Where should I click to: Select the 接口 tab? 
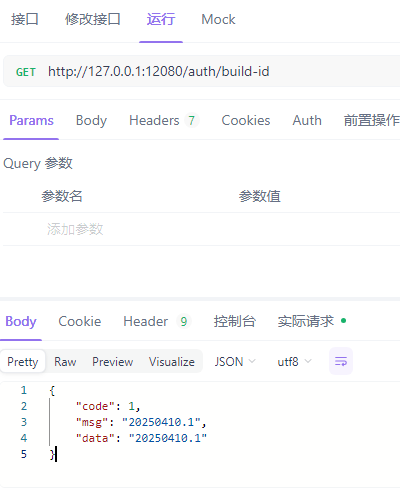pos(24,19)
